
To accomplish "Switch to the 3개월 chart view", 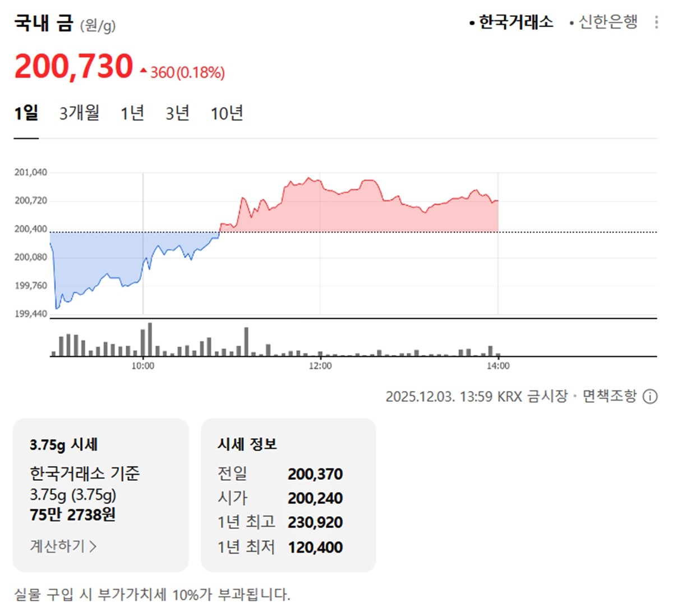I will tap(79, 113).
